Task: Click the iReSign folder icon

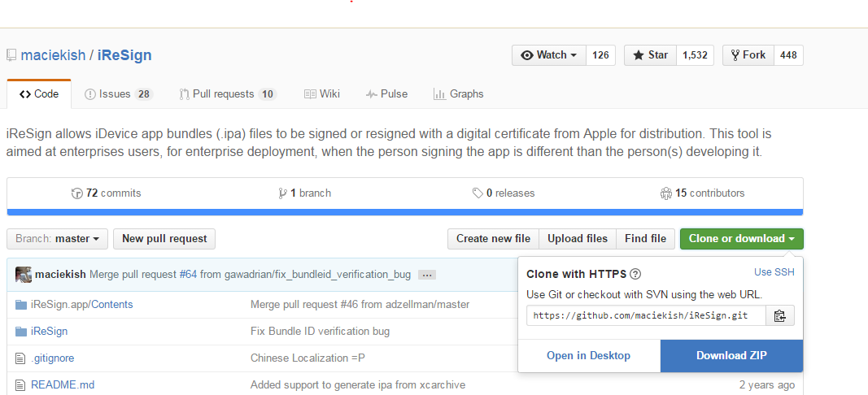Action: [x=21, y=332]
